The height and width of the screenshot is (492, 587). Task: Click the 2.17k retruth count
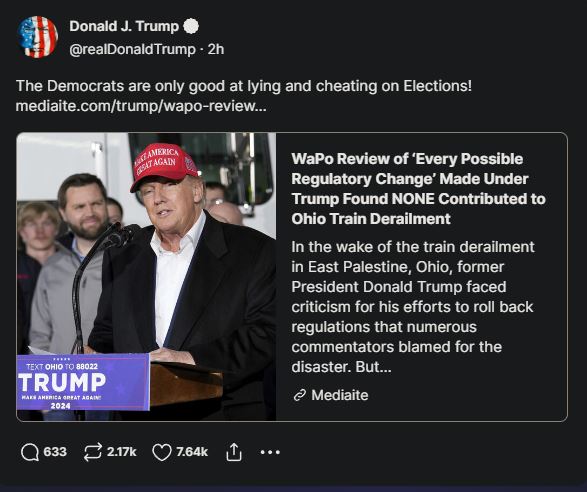122,452
